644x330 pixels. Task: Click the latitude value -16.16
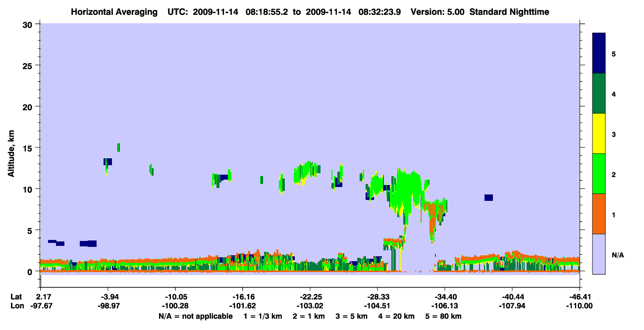243,297
